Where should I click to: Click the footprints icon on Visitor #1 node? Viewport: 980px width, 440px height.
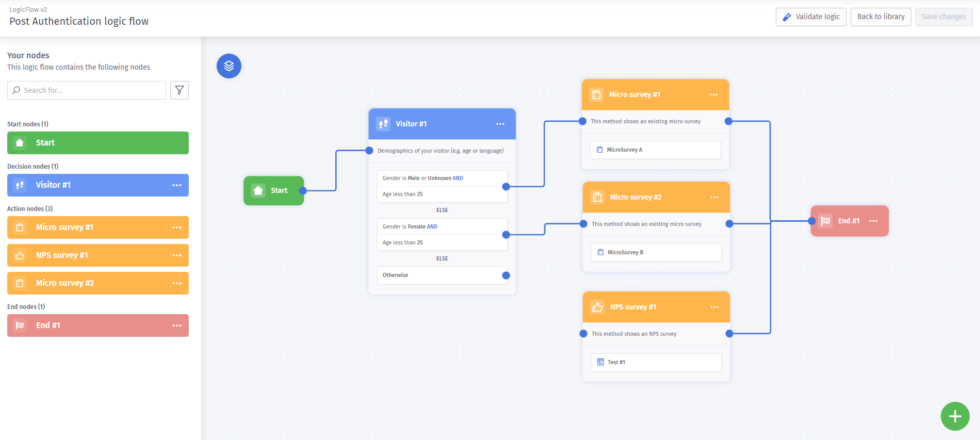(383, 124)
